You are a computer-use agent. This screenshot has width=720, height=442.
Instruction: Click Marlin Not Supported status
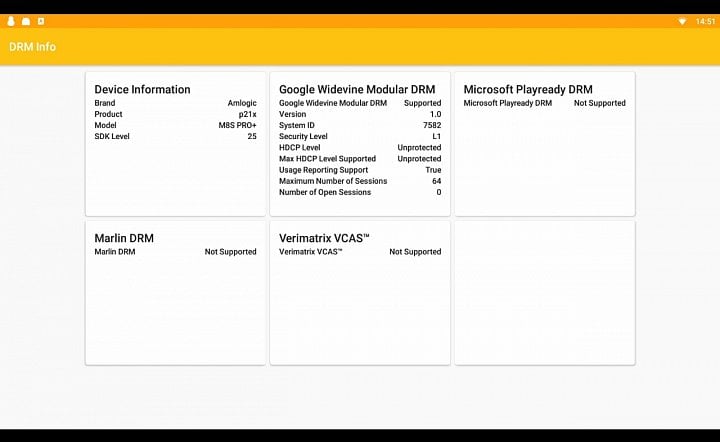point(231,252)
